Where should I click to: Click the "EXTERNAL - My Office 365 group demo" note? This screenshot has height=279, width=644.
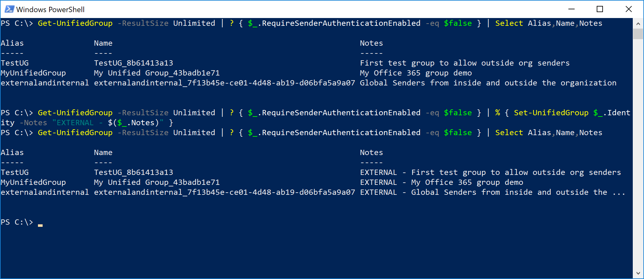(441, 182)
